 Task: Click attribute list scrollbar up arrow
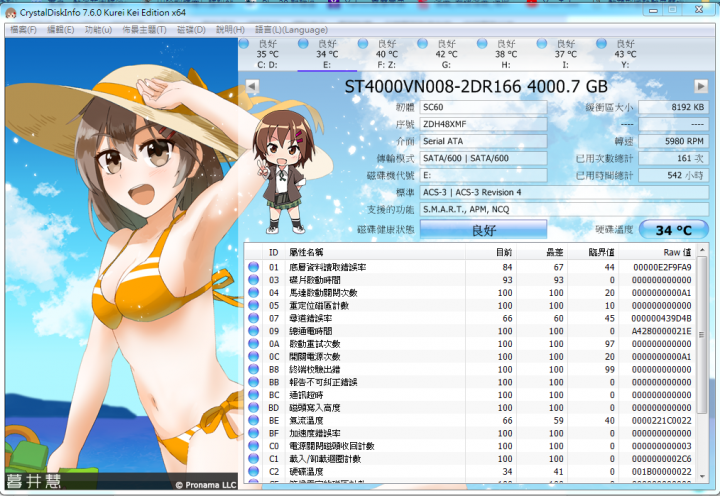702,251
